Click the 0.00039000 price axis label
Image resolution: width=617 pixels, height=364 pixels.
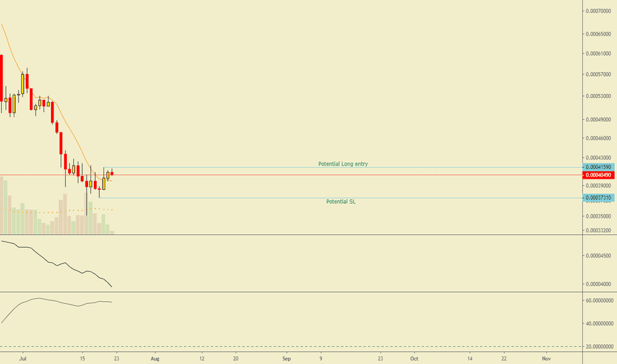coord(598,186)
